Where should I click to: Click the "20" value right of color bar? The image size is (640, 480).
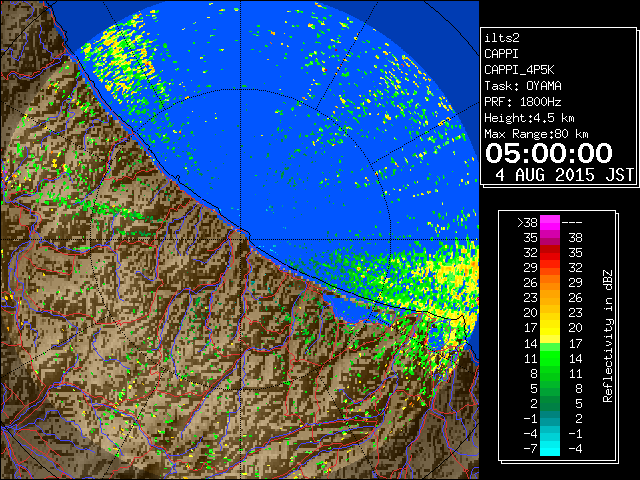(576, 328)
